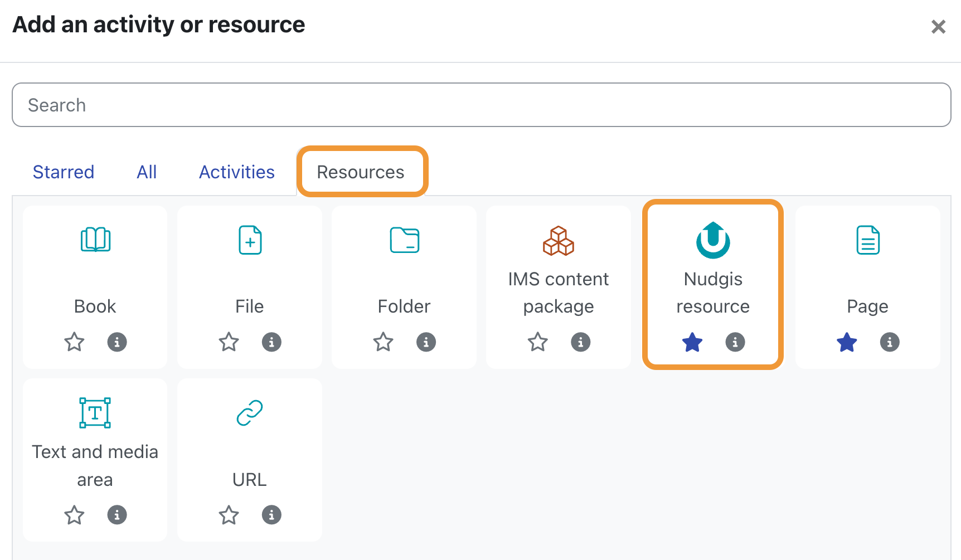Pick the Folder resource icon
The height and width of the screenshot is (560, 961).
click(404, 240)
